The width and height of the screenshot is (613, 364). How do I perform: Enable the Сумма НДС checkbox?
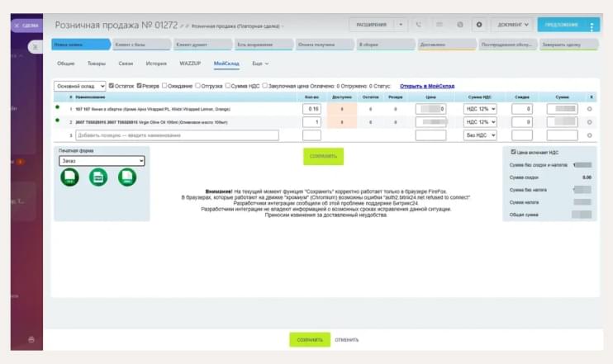coord(227,86)
